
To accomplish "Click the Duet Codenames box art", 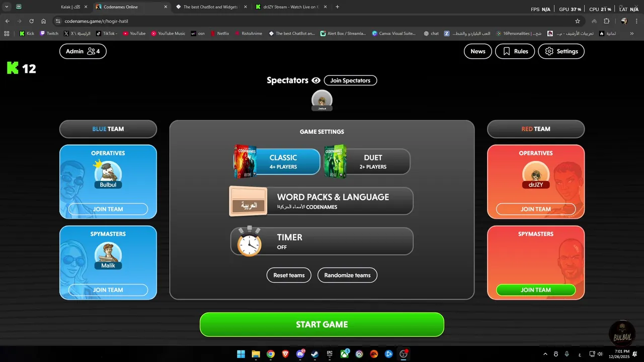I will point(335,161).
